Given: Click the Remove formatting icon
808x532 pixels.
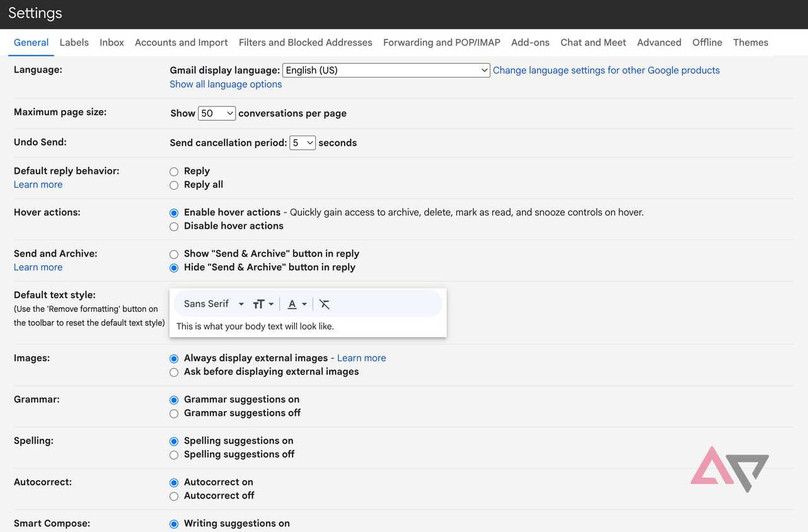Looking at the screenshot, I should pyautogui.click(x=325, y=304).
